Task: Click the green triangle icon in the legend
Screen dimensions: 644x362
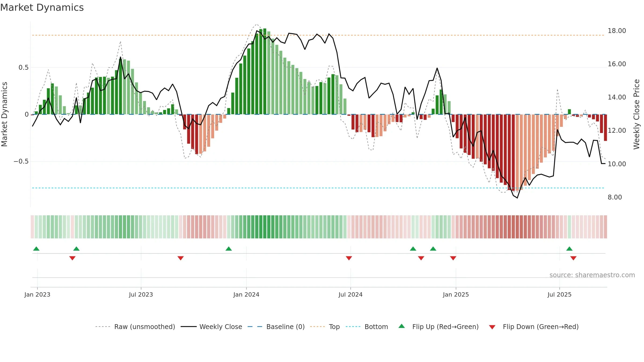Action: click(x=402, y=326)
